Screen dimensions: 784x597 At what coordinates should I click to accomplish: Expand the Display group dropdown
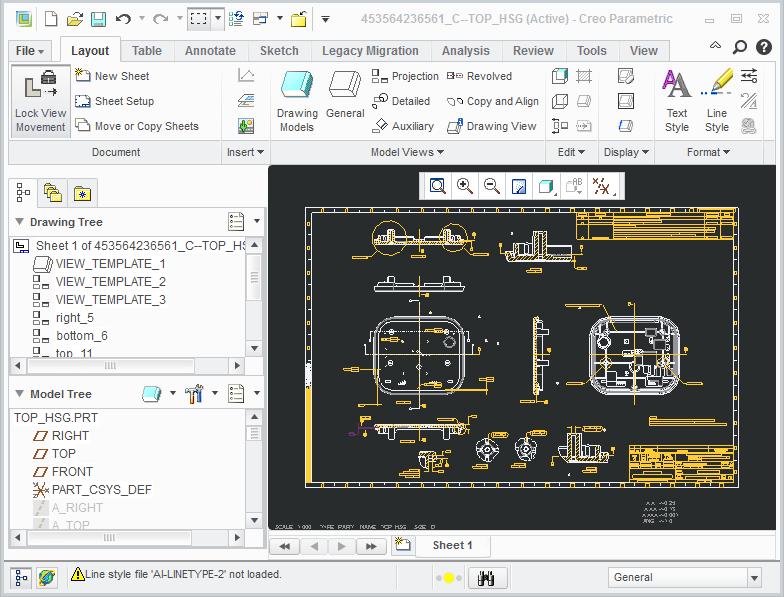point(626,152)
